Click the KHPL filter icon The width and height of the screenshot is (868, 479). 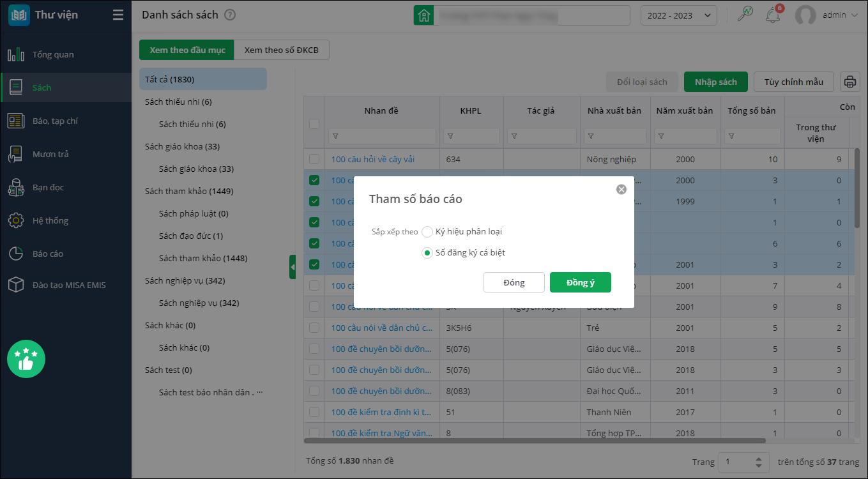451,136
